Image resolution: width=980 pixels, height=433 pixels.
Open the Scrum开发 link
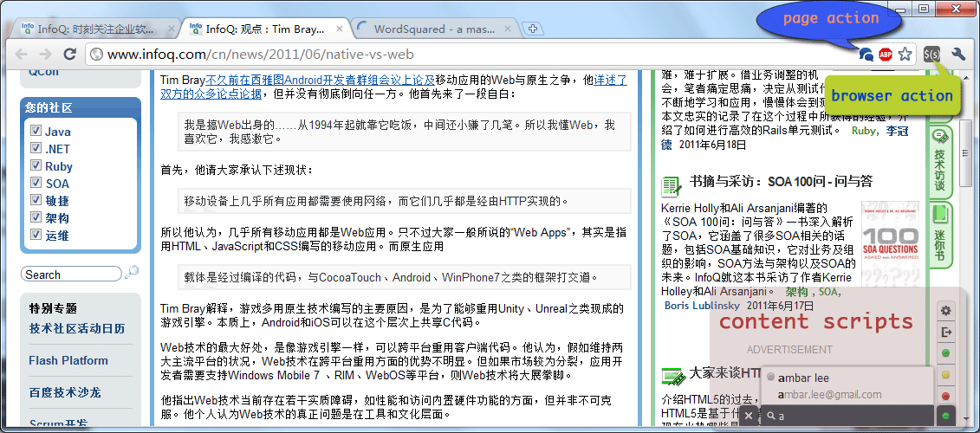click(x=58, y=425)
